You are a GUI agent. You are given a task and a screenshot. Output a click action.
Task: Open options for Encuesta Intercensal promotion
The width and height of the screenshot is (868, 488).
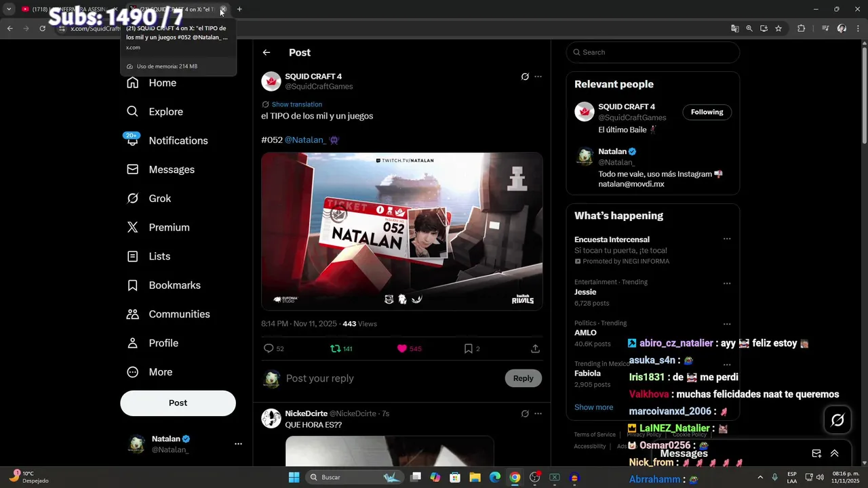[727, 239]
